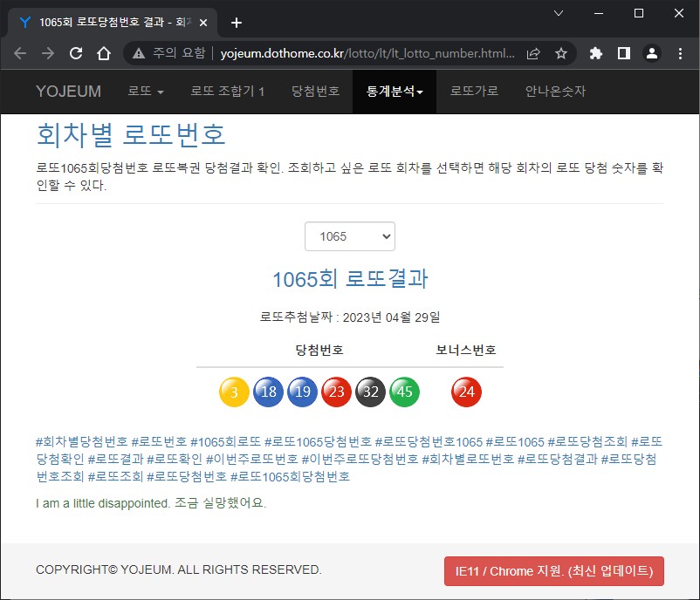Click the 당첨번호 column header
The width and height of the screenshot is (700, 600).
[x=319, y=350]
